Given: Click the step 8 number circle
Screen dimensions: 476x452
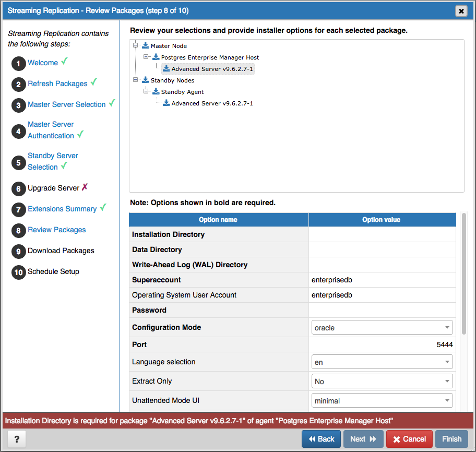Looking at the screenshot, I should pyautogui.click(x=18, y=231).
